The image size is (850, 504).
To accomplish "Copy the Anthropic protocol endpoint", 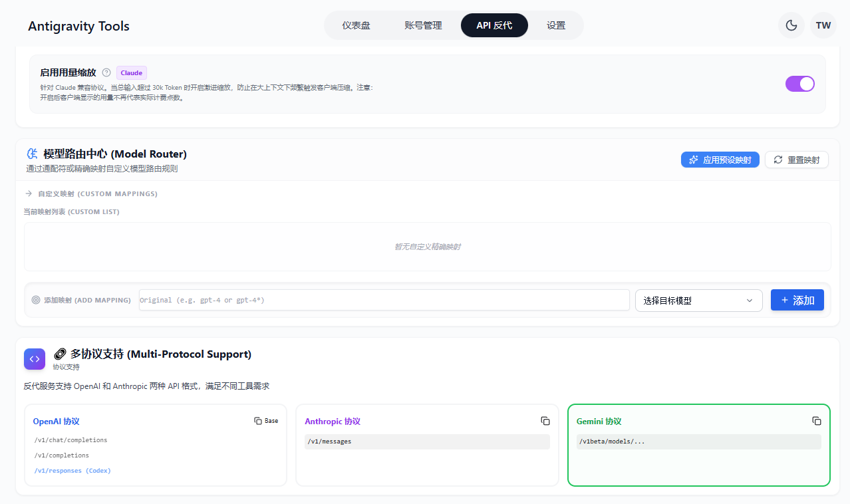I will pyautogui.click(x=545, y=421).
